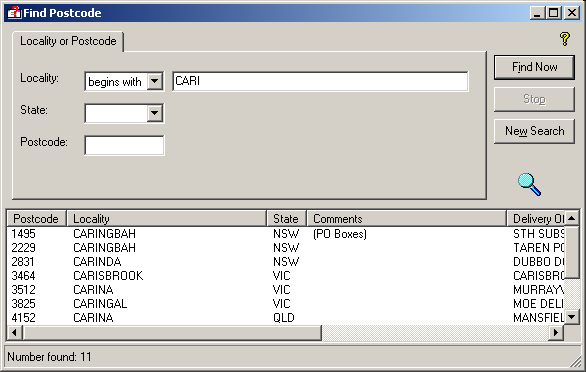The height and width of the screenshot is (372, 586).
Task: Sort by Postcode column header
Action: click(x=36, y=219)
